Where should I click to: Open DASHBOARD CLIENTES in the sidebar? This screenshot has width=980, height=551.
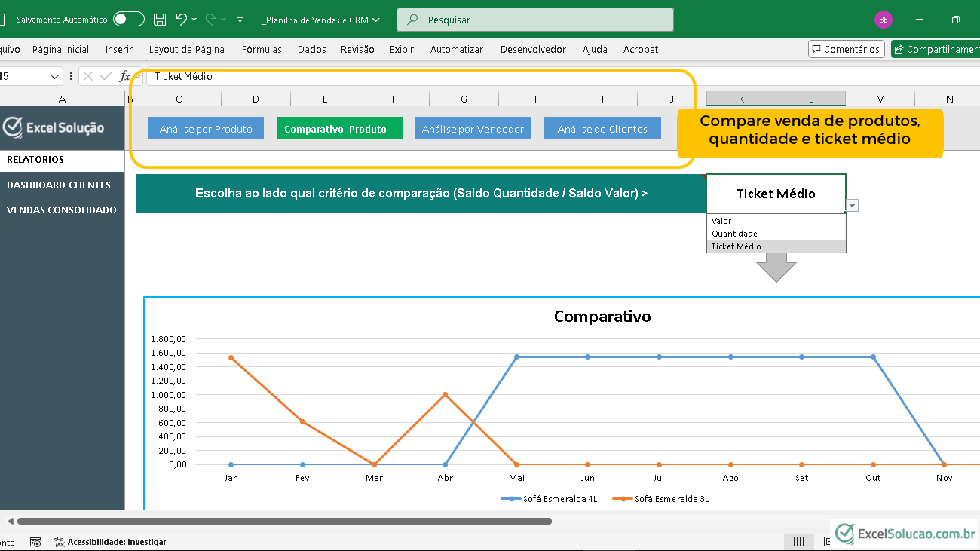[59, 185]
